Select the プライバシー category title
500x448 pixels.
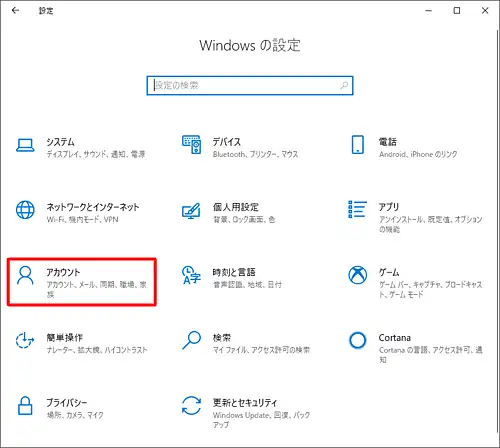coord(67,403)
